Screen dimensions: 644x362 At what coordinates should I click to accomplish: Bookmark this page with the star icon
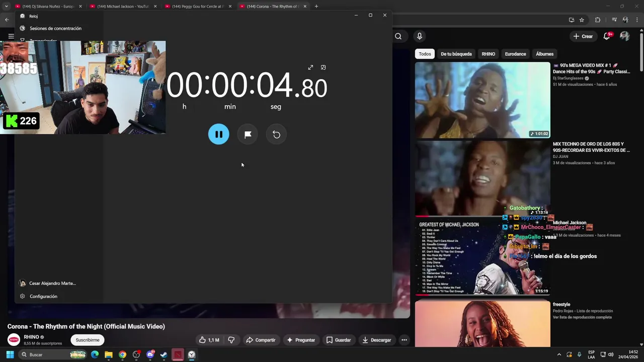[582, 20]
